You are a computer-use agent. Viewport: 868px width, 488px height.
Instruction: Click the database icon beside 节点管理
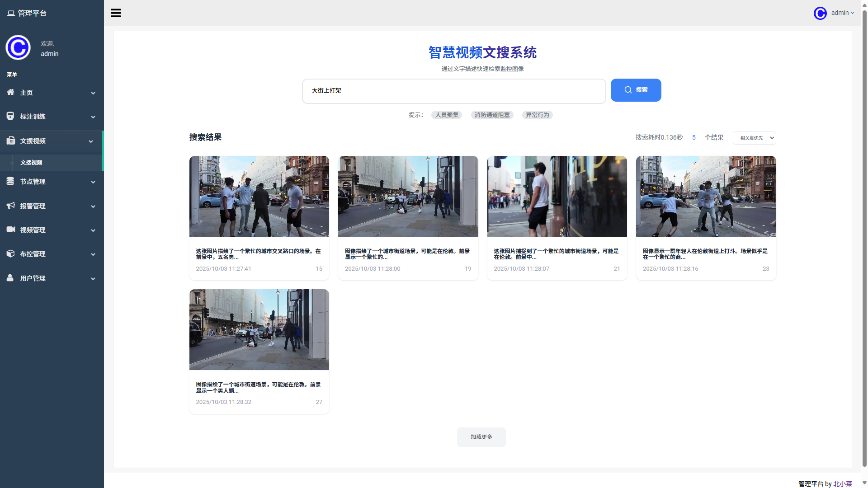pos(10,181)
